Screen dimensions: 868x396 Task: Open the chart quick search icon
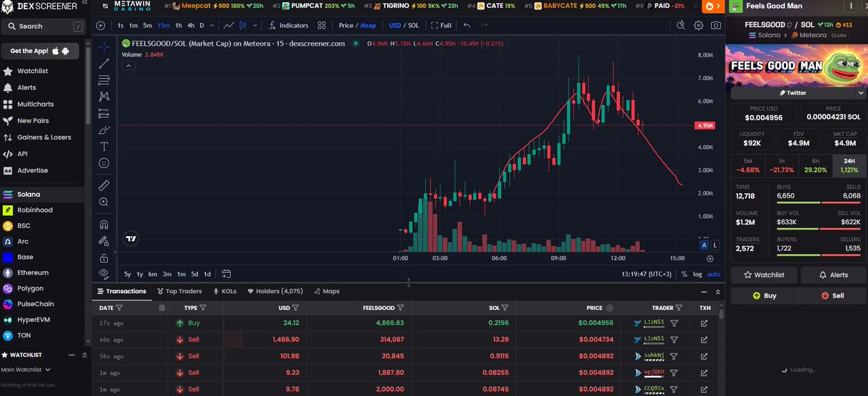pos(681,25)
